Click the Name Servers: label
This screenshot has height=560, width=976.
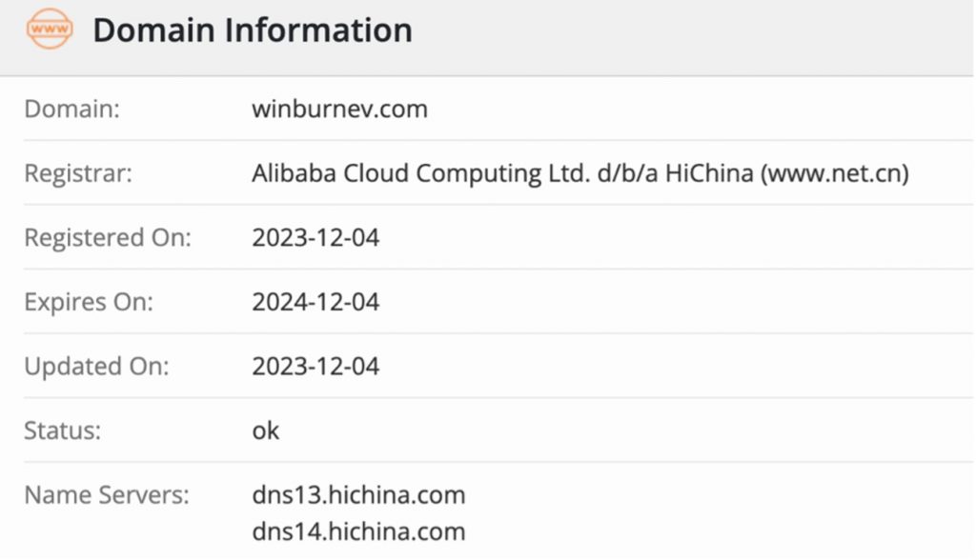[107, 495]
